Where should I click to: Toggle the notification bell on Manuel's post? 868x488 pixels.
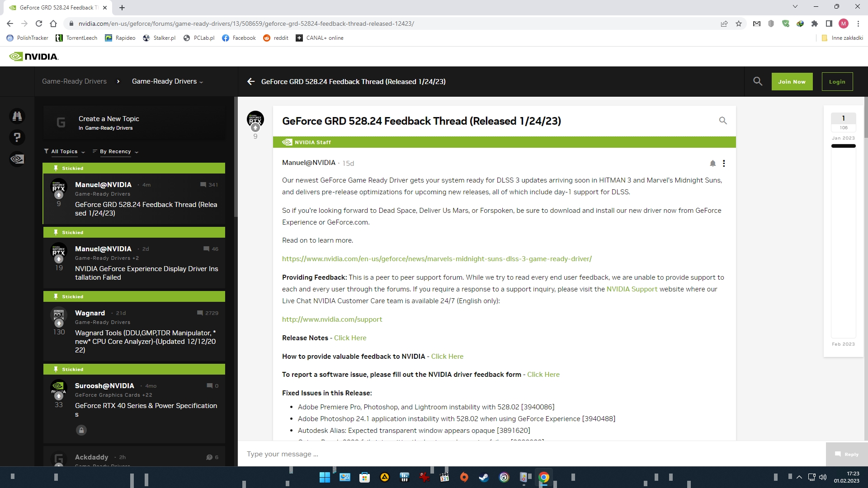[x=712, y=163]
